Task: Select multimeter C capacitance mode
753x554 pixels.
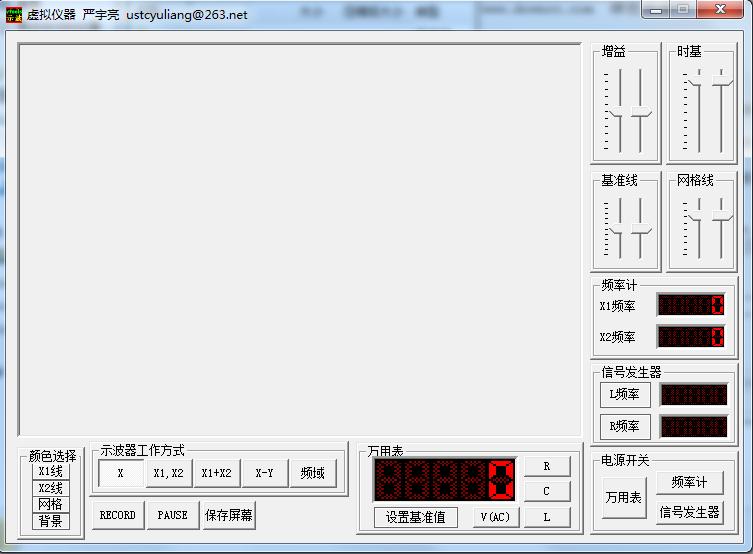Action: pyautogui.click(x=547, y=491)
